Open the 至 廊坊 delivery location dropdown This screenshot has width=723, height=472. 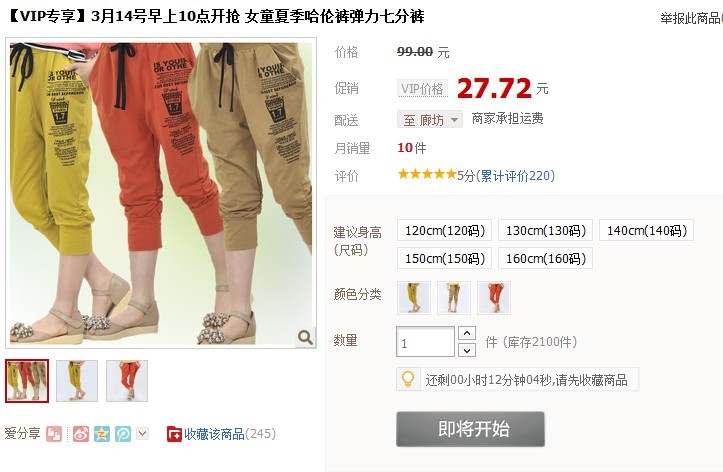430,119
